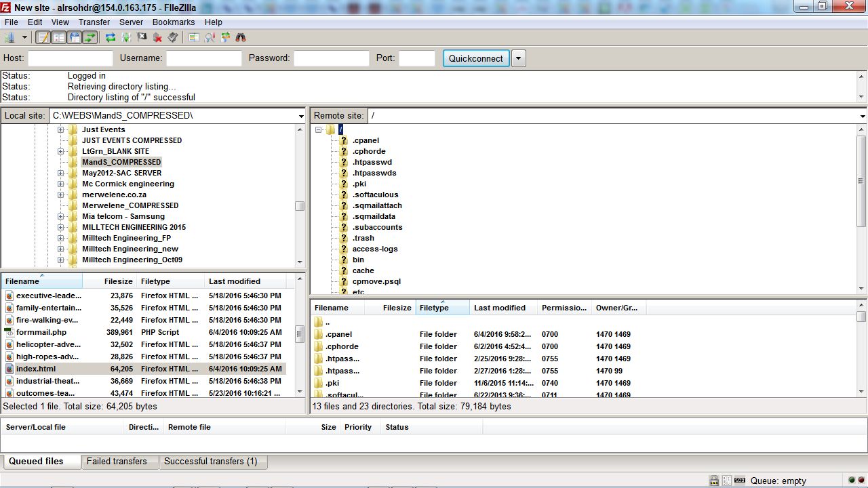The width and height of the screenshot is (868, 488).
Task: Click the Quickconnect button
Action: [475, 58]
